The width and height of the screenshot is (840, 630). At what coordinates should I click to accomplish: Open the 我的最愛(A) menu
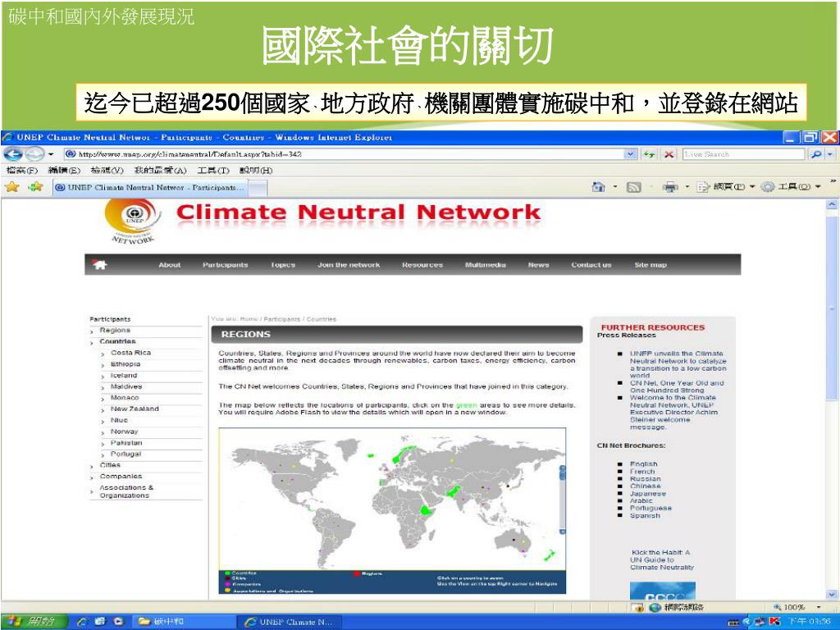tap(160, 171)
